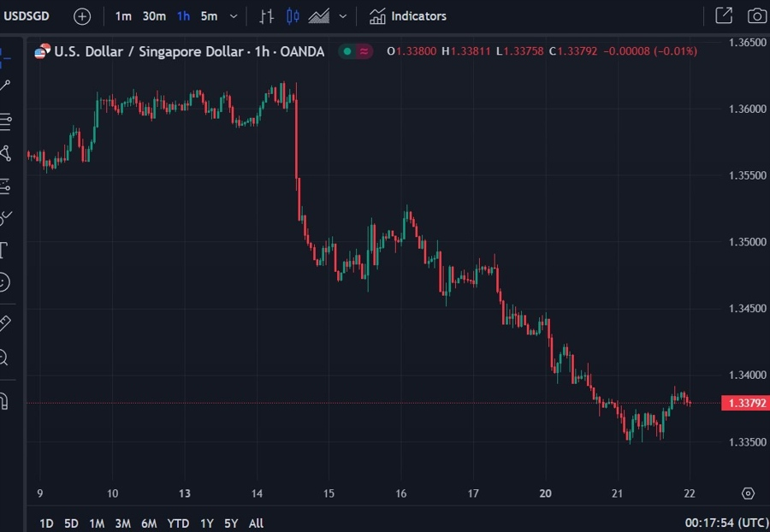This screenshot has height=532, width=770.
Task: Select the zoom in tool
Action: coord(4,358)
